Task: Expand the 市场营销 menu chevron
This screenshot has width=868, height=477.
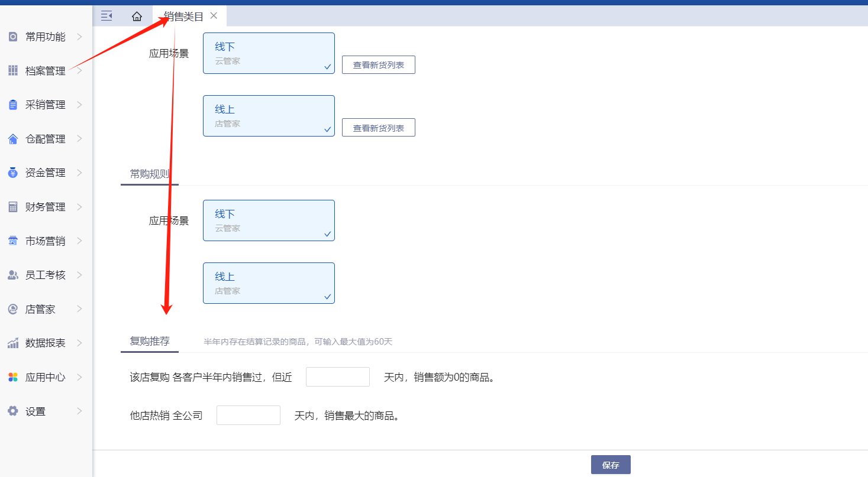Action: [79, 241]
